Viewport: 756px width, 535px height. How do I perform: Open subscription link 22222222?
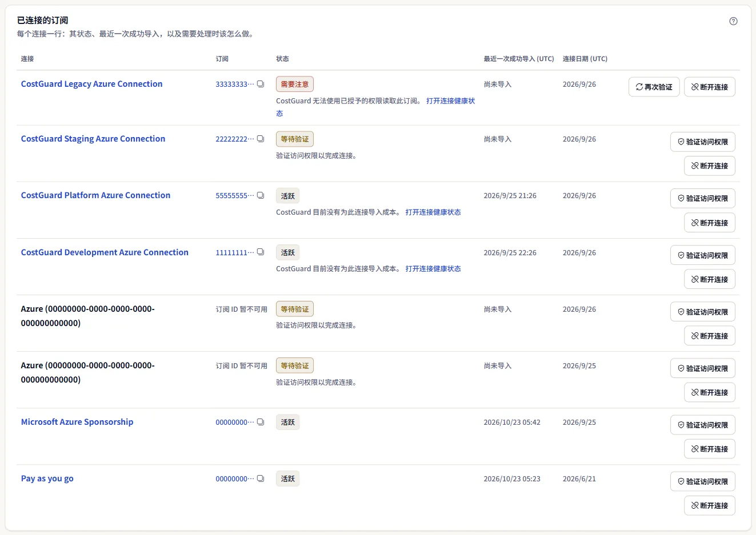pos(234,139)
